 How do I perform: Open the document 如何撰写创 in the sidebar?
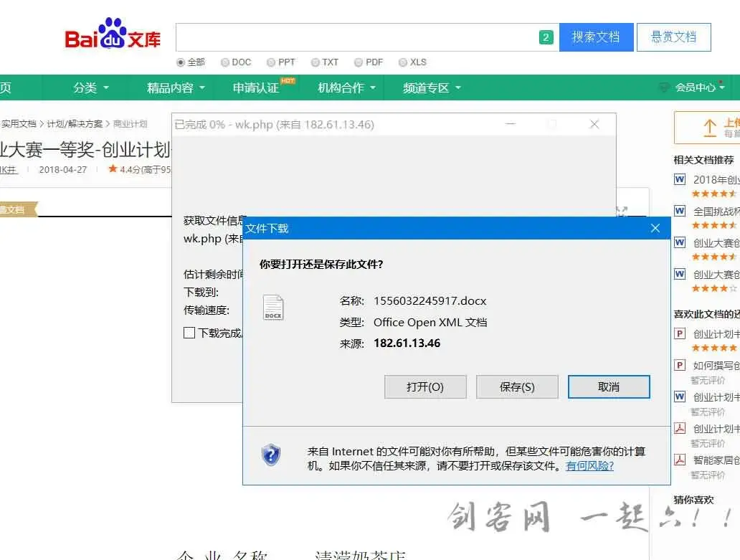click(x=716, y=366)
